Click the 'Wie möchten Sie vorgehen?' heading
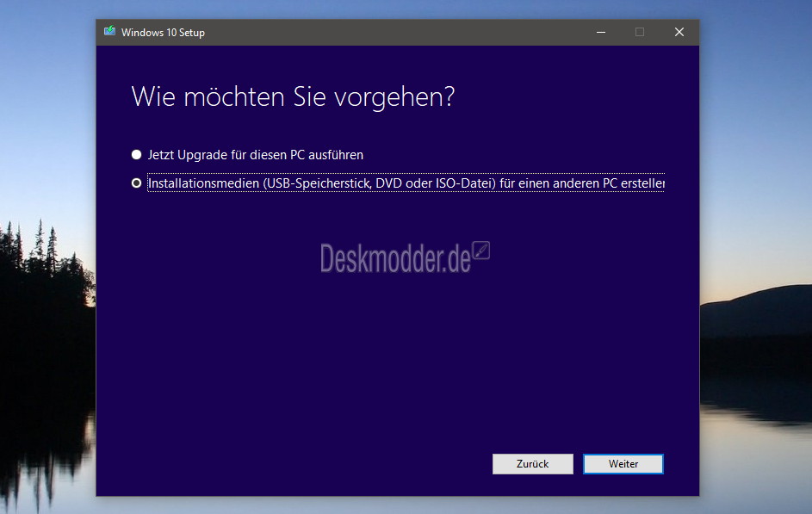 [x=293, y=96]
